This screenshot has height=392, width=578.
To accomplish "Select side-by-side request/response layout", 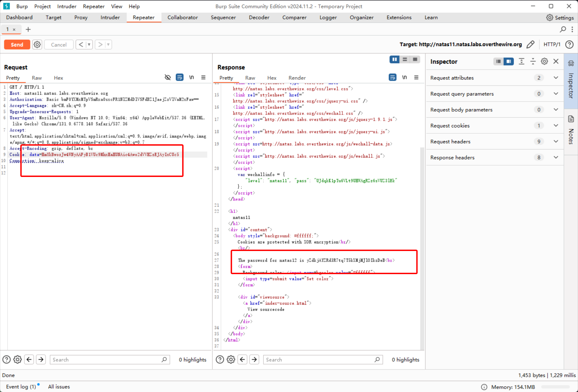I will click(394, 59).
